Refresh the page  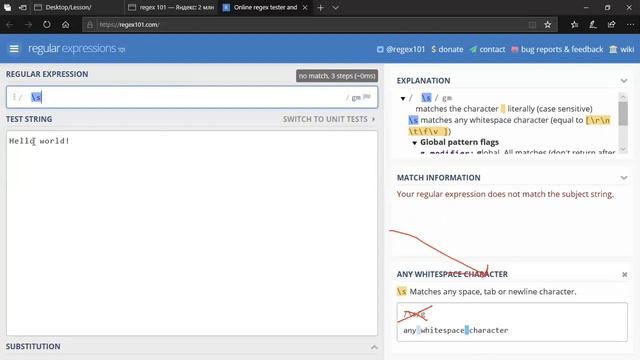tap(47, 24)
